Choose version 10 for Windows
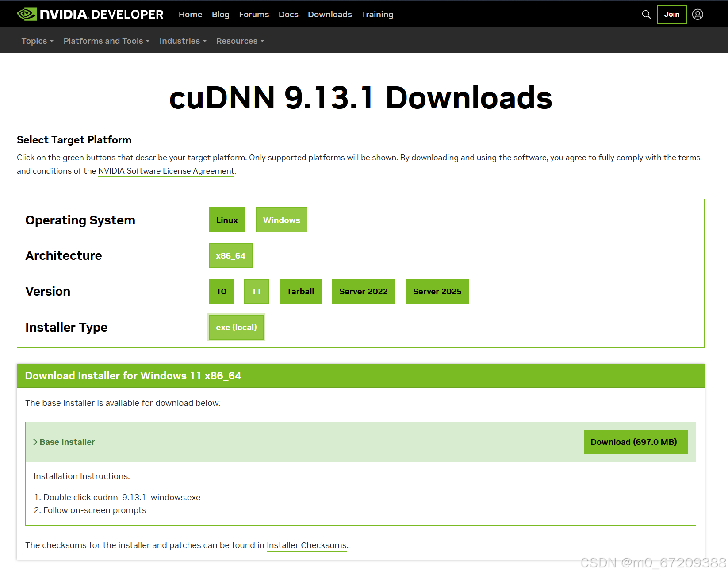Image resolution: width=728 pixels, height=575 pixels. point(221,291)
